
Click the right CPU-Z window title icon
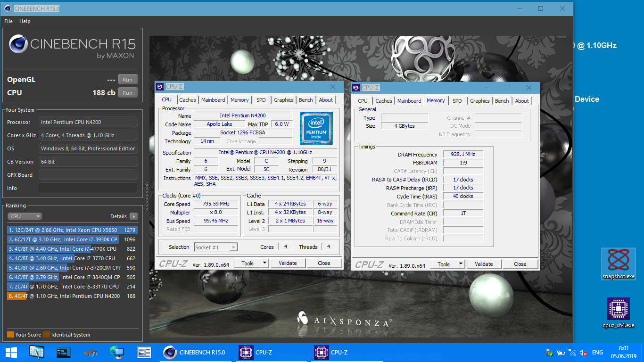pos(356,87)
